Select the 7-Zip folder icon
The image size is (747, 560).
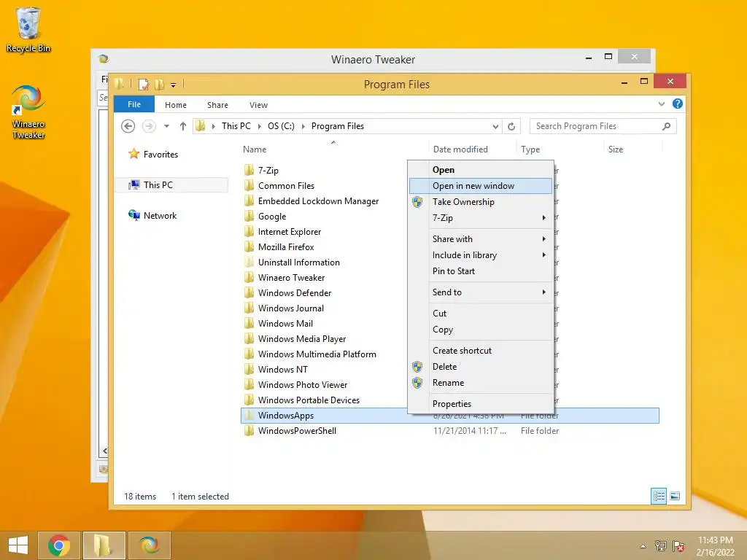pyautogui.click(x=249, y=170)
